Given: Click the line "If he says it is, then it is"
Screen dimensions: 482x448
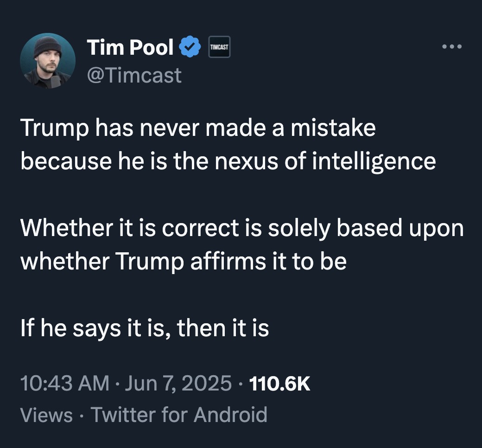Looking at the screenshot, I should (x=145, y=329).
